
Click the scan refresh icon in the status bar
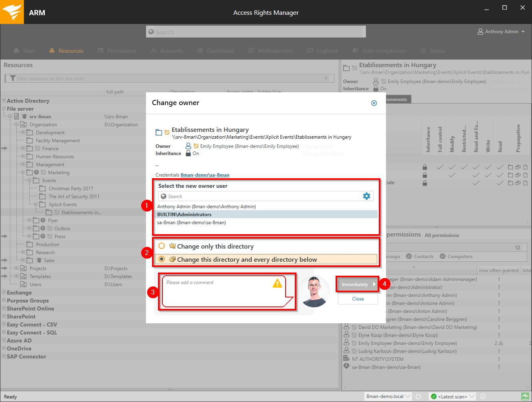click(419, 396)
